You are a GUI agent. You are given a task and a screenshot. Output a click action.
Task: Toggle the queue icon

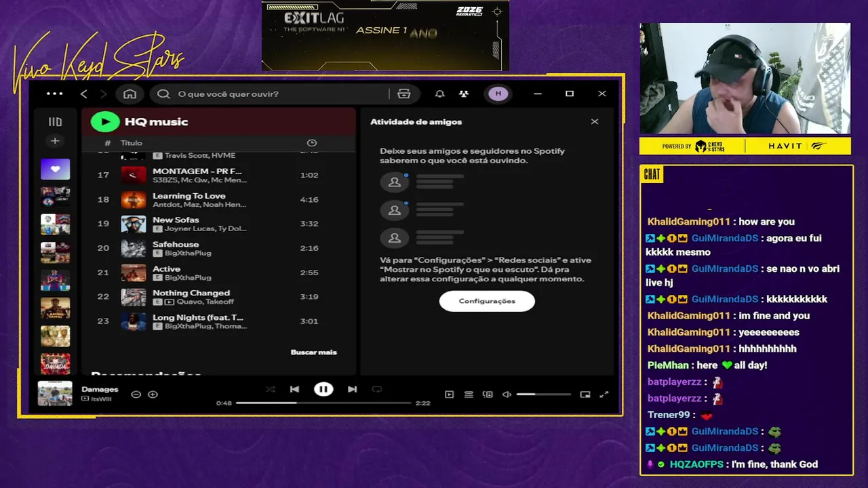point(469,394)
